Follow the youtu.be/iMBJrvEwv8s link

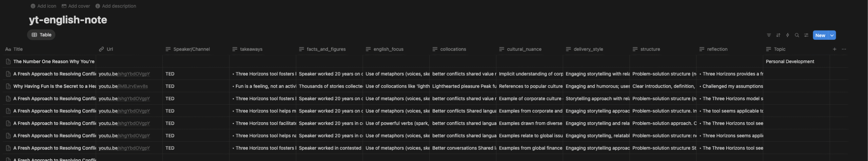coord(123,86)
